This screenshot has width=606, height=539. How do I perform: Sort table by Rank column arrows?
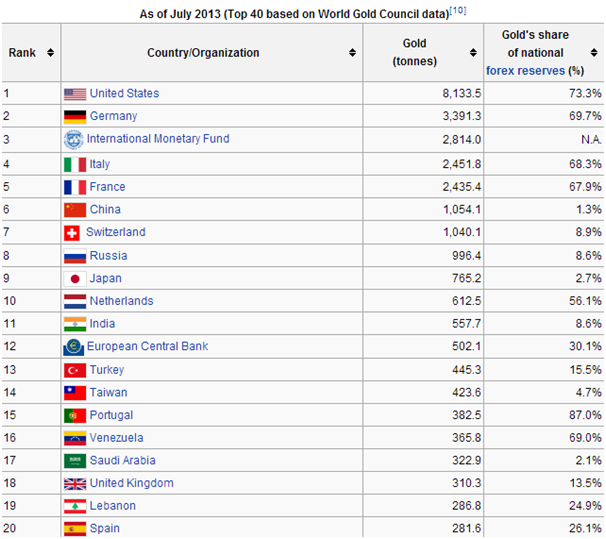click(x=51, y=53)
